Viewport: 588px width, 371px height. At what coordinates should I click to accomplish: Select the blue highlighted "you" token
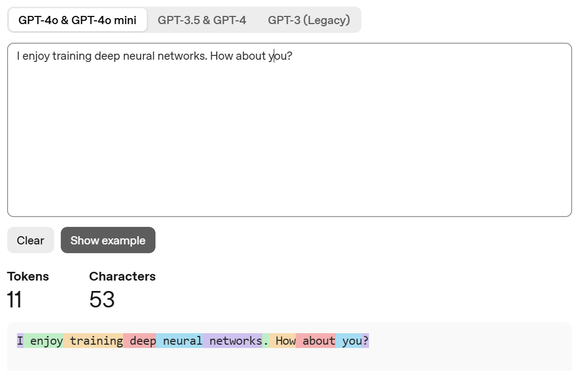pyautogui.click(x=350, y=341)
